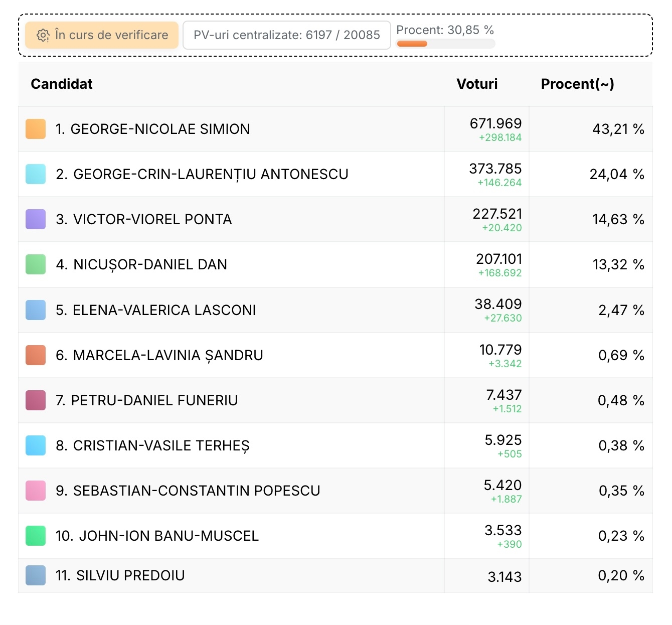Select the Cristian-Vasile Terheș candidate name
The image size is (672, 625).
click(x=161, y=445)
